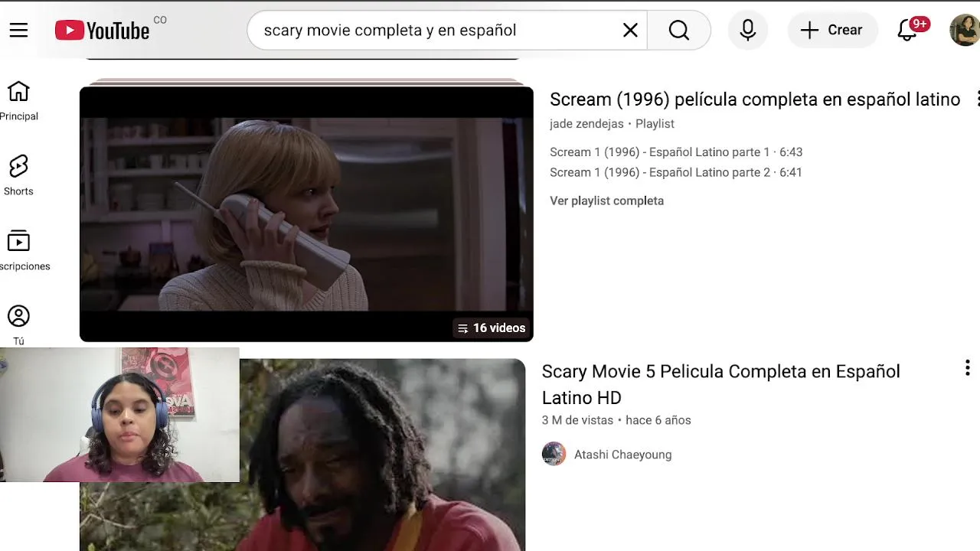Click '3 M de vistas' text

tap(577, 420)
